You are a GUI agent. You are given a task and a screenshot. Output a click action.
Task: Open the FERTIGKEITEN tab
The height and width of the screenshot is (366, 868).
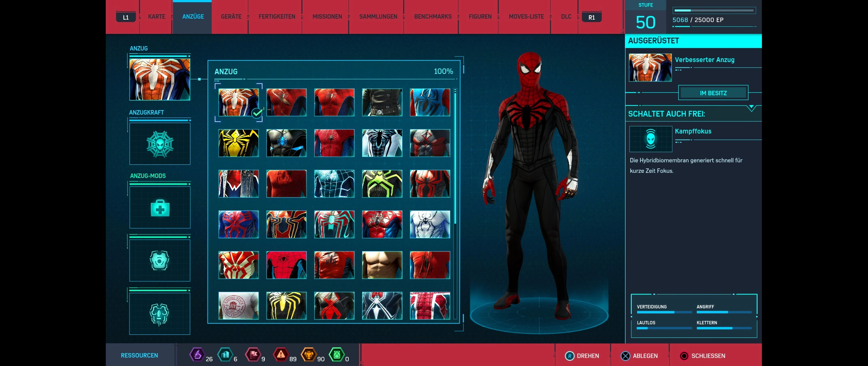pyautogui.click(x=277, y=17)
